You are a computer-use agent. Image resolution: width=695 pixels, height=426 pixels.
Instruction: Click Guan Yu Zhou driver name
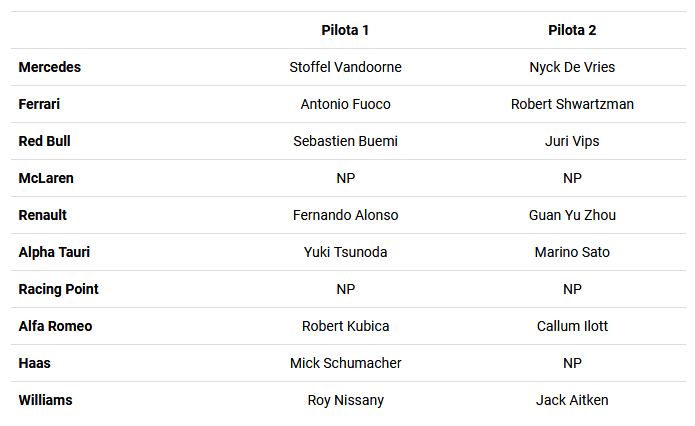(572, 215)
